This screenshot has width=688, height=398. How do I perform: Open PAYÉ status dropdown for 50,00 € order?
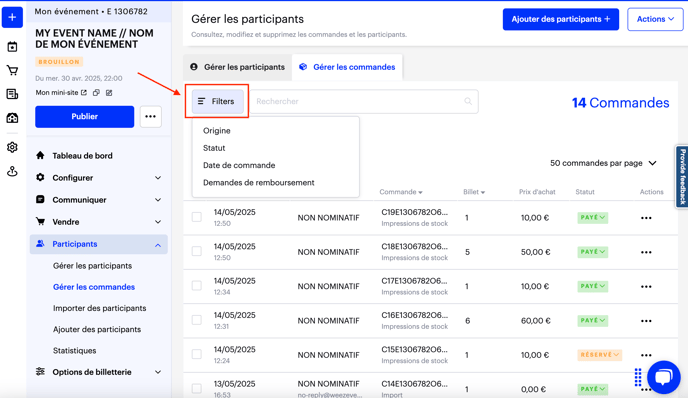click(x=592, y=252)
